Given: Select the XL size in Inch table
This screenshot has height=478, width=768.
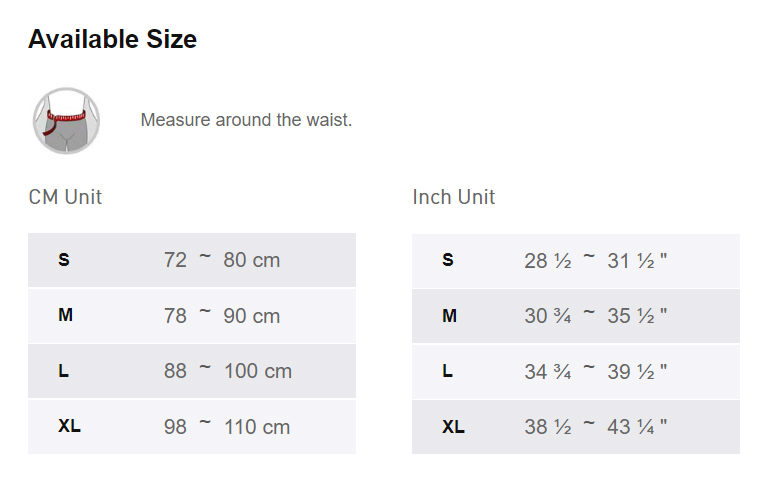Looking at the screenshot, I should coord(453,427).
